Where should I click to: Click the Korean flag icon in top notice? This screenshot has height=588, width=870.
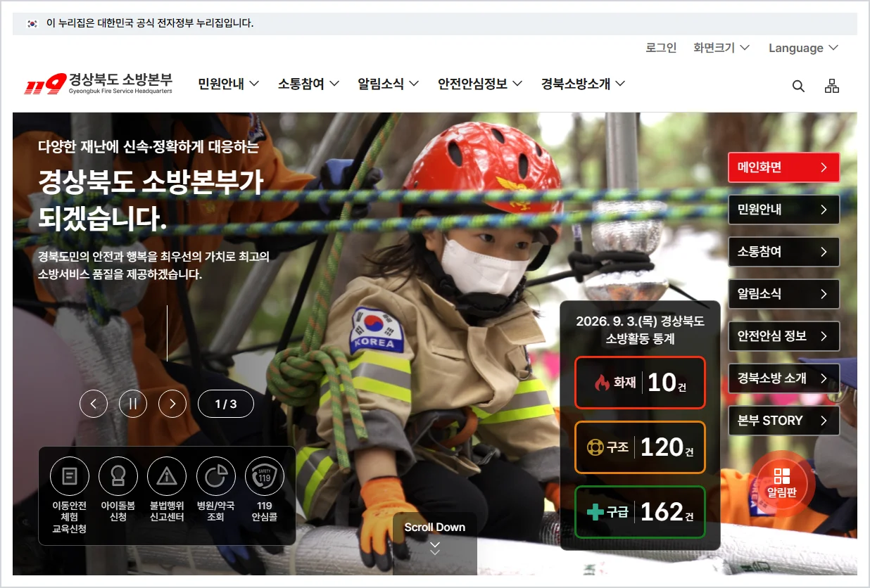coord(32,23)
